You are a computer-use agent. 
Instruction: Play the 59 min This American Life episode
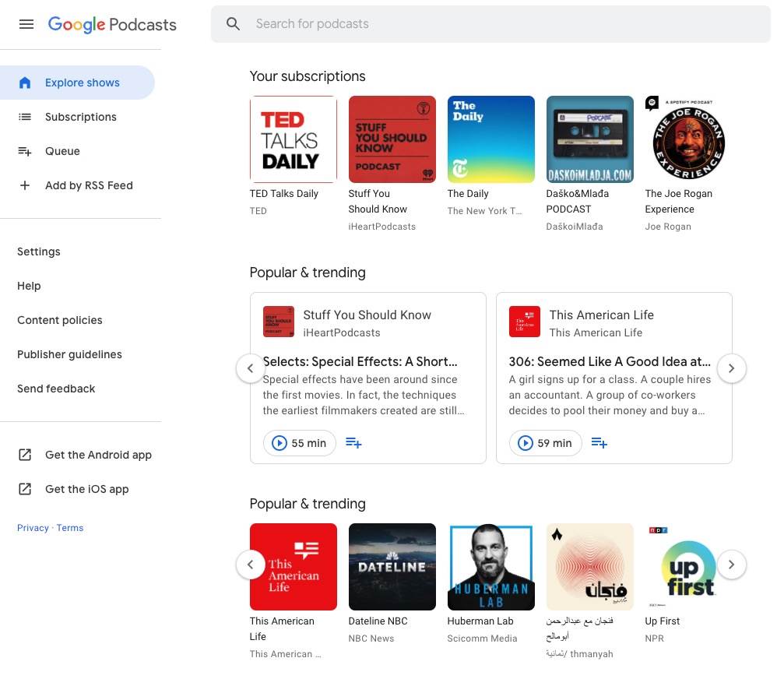(x=546, y=443)
